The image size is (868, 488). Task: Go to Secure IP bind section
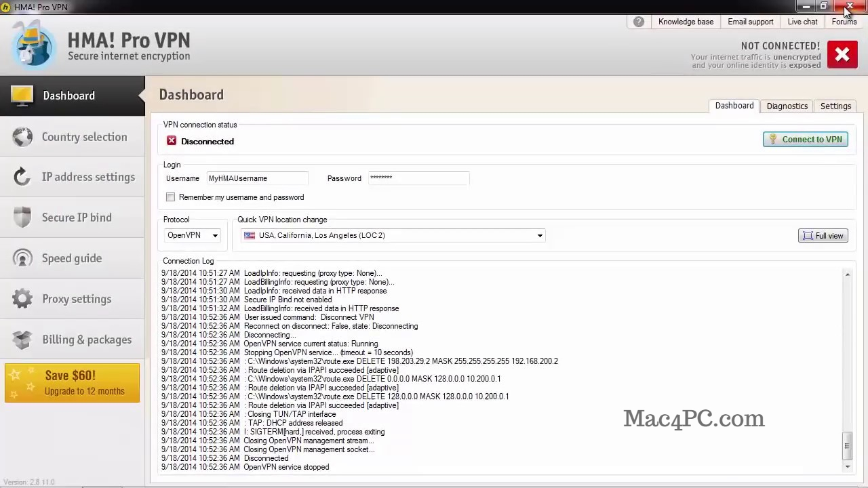tap(73, 218)
